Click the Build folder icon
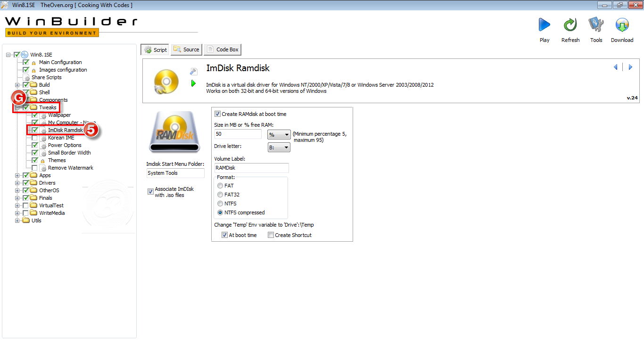Image resolution: width=644 pixels, height=343 pixels. point(34,85)
